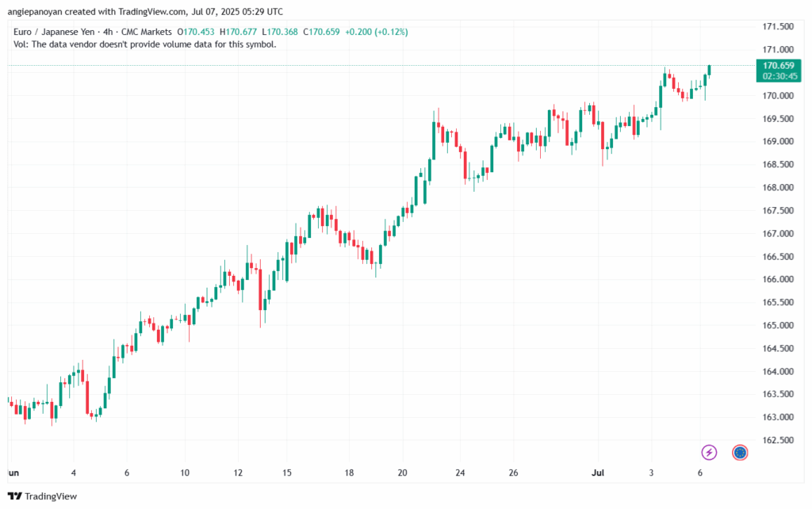Click the 168.500 price axis label
This screenshot has width=812, height=509.
(x=778, y=165)
